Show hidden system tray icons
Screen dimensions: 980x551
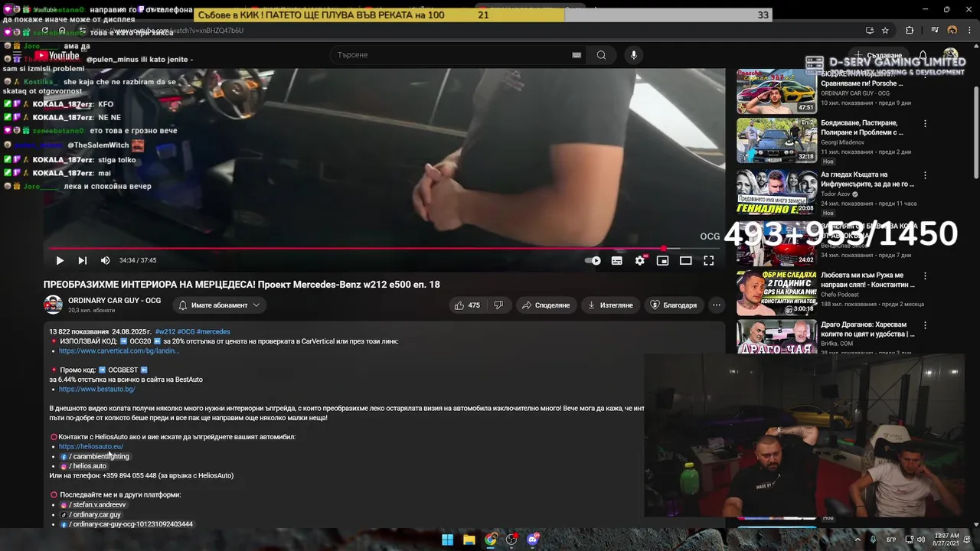857,540
